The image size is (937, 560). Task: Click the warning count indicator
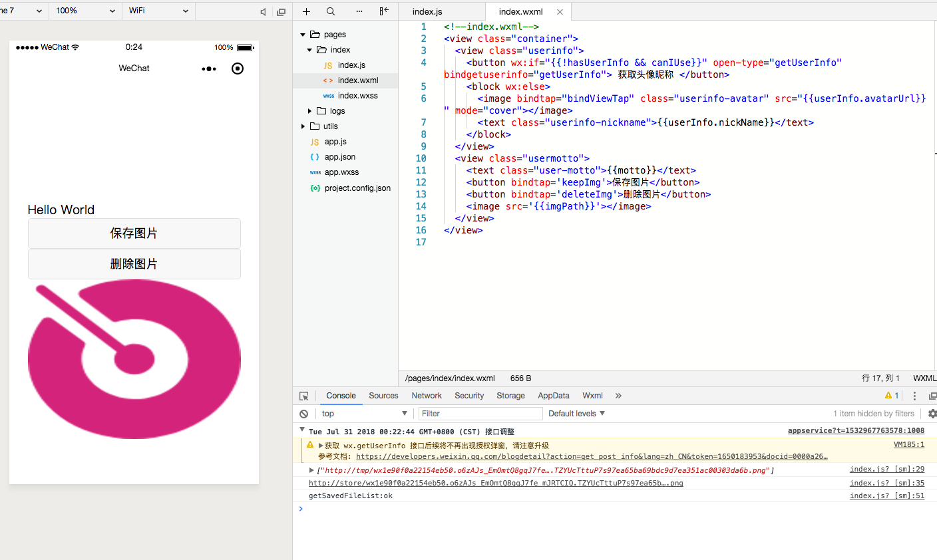(x=892, y=396)
